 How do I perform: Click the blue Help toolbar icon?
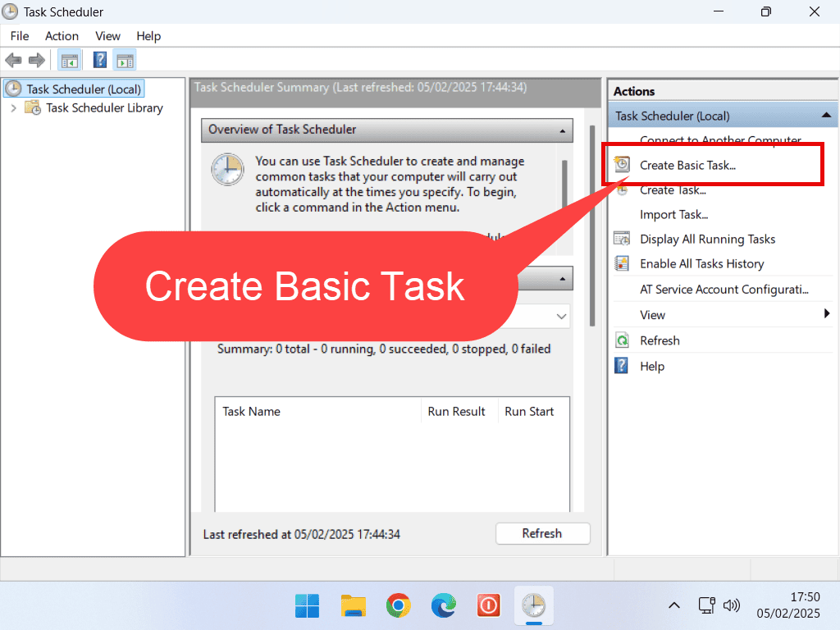pos(100,60)
